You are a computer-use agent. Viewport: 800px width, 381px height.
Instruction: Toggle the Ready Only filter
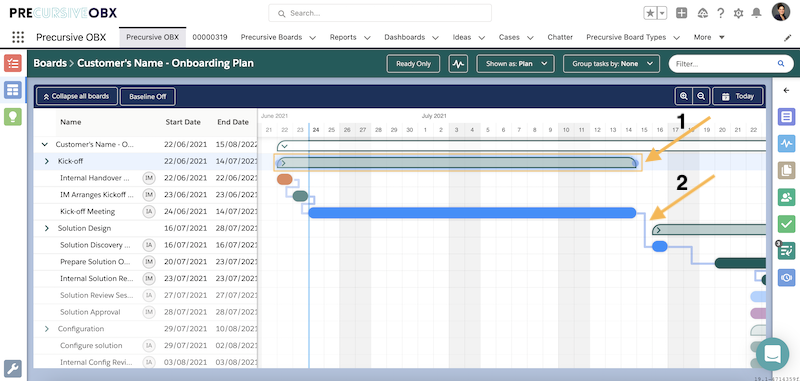tap(413, 64)
